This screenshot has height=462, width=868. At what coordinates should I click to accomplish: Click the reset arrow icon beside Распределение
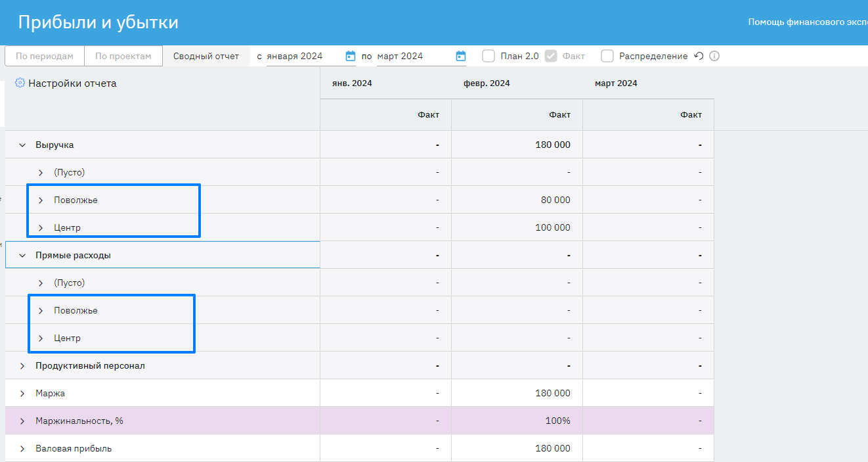pyautogui.click(x=699, y=57)
